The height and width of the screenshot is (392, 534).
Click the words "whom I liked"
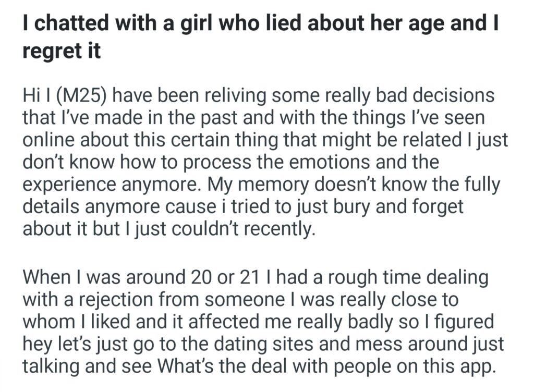pos(69,321)
